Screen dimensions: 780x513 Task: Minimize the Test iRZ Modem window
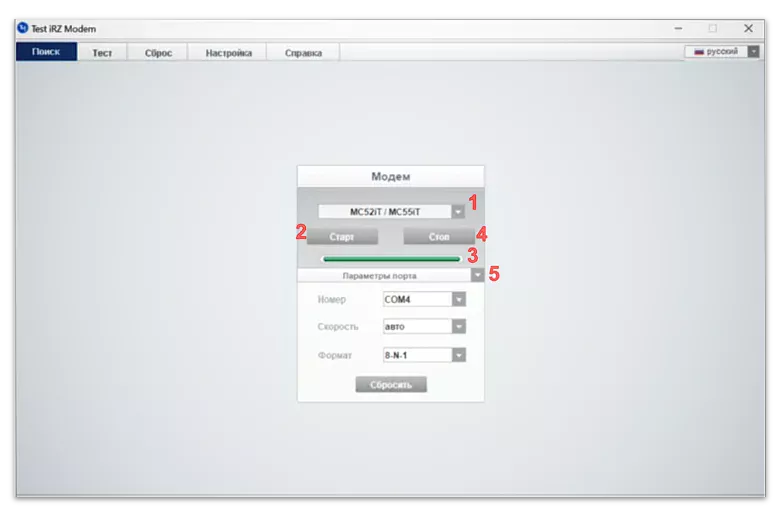coord(677,28)
